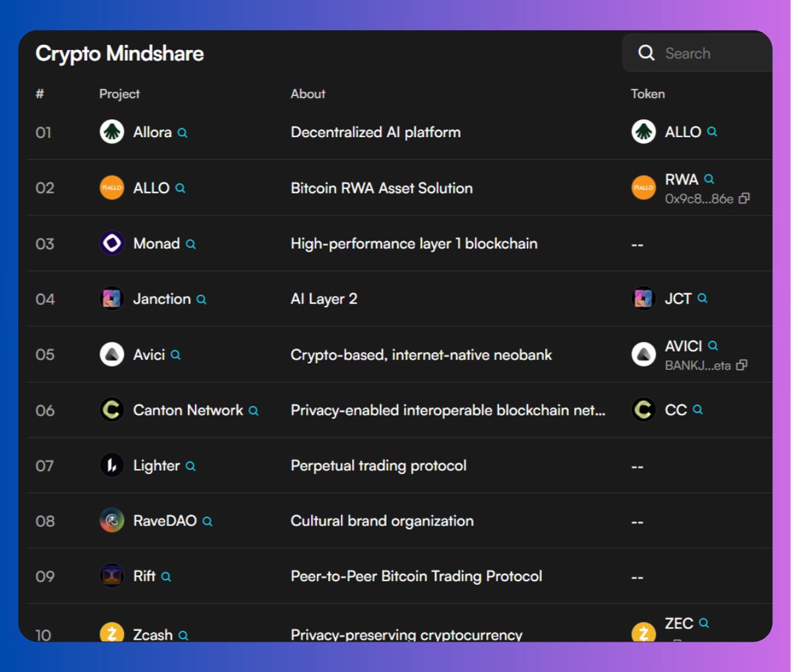Select the "Cultural brand organization" description
This screenshot has height=672, width=791.
382,521
